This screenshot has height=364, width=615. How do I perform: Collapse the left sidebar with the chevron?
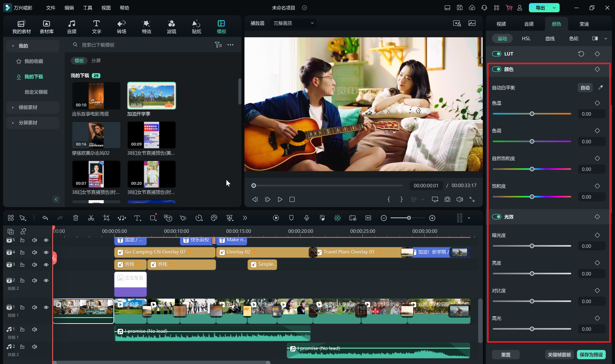click(x=56, y=199)
